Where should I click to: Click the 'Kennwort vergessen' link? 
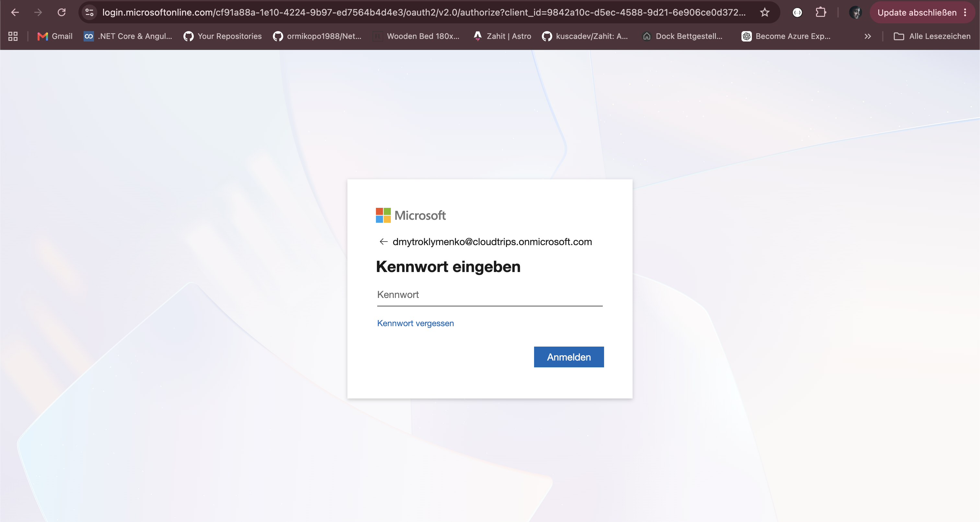(415, 323)
